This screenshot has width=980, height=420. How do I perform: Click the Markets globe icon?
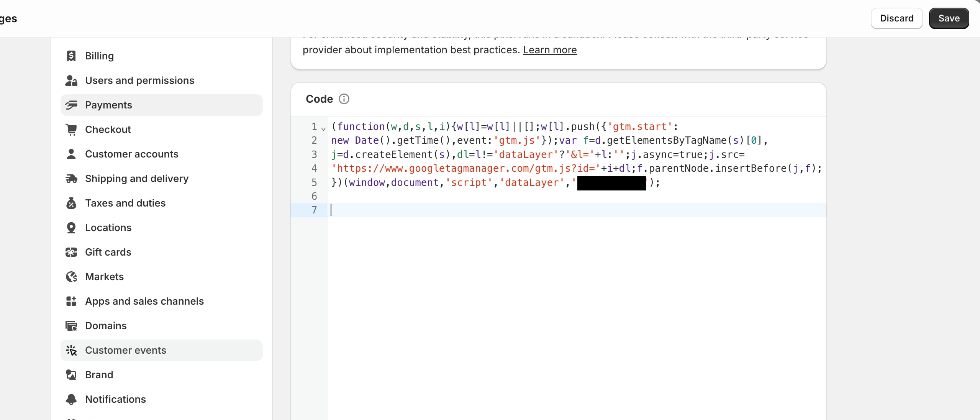71,277
